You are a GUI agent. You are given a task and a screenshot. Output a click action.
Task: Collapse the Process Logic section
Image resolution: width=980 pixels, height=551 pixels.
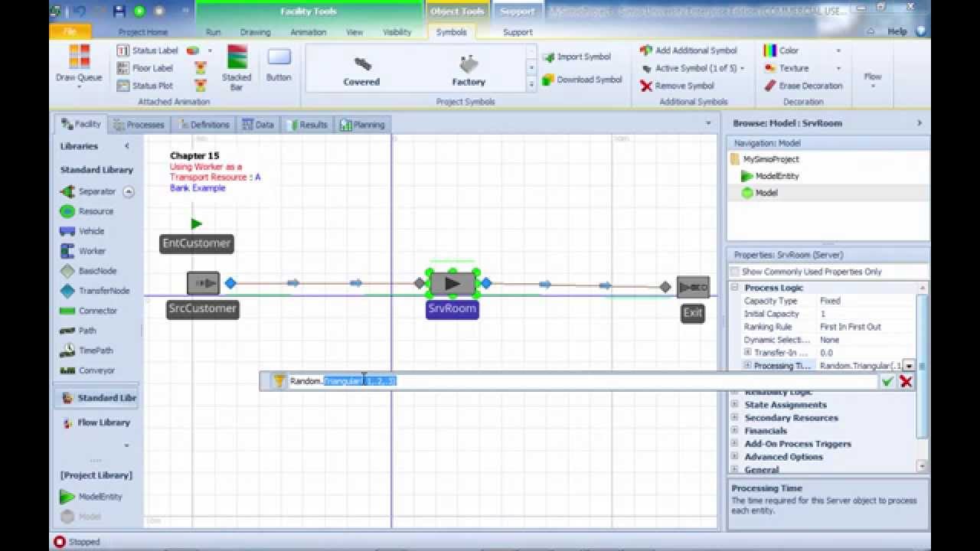[x=735, y=288]
